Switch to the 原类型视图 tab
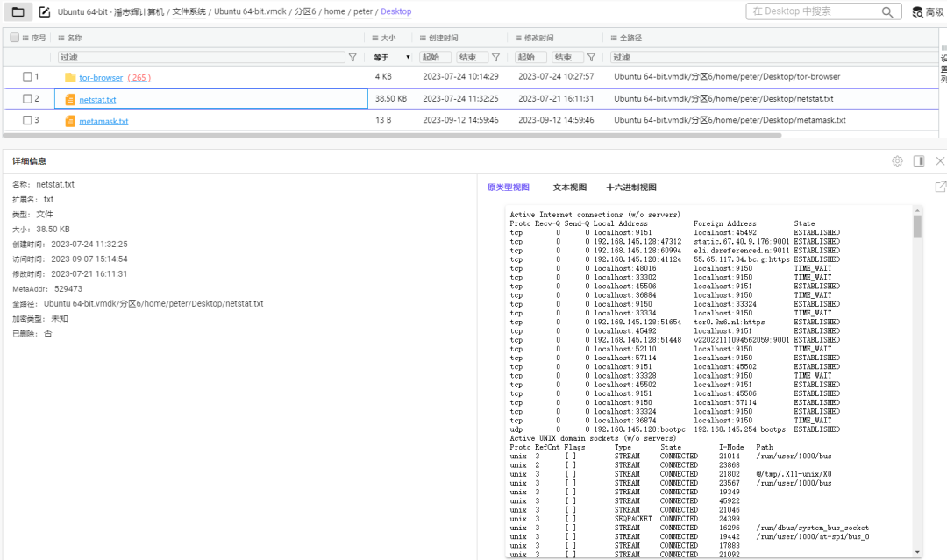 click(508, 187)
